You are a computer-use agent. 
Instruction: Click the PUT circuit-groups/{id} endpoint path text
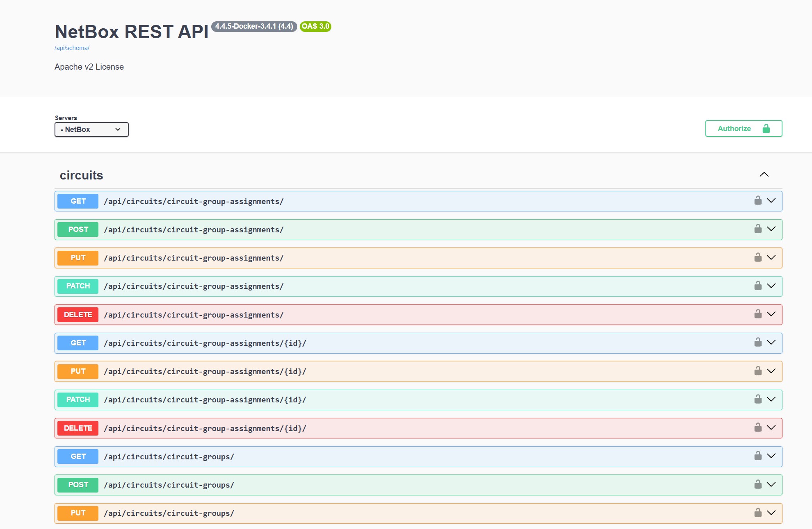(169, 513)
